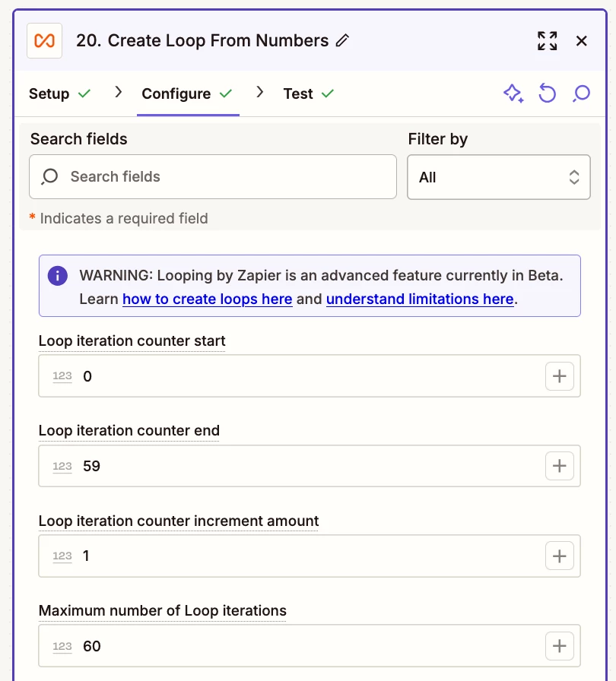Open the Filter by All dropdown
The width and height of the screenshot is (616, 681).
499,177
